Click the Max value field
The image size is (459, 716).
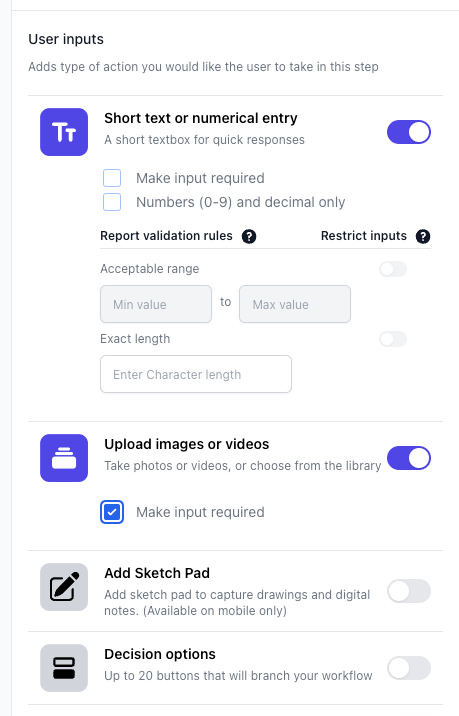click(x=295, y=304)
